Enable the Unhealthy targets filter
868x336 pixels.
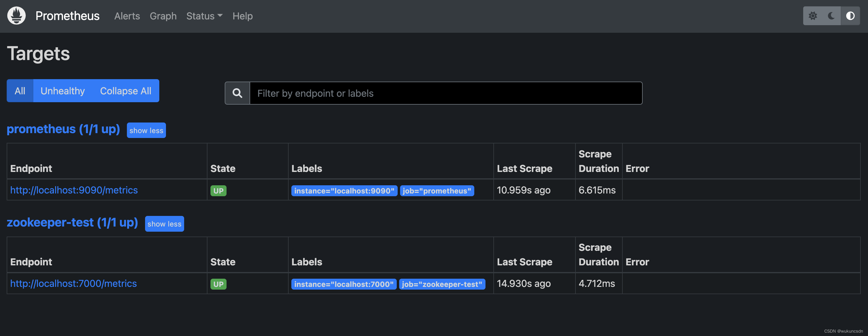coord(62,90)
